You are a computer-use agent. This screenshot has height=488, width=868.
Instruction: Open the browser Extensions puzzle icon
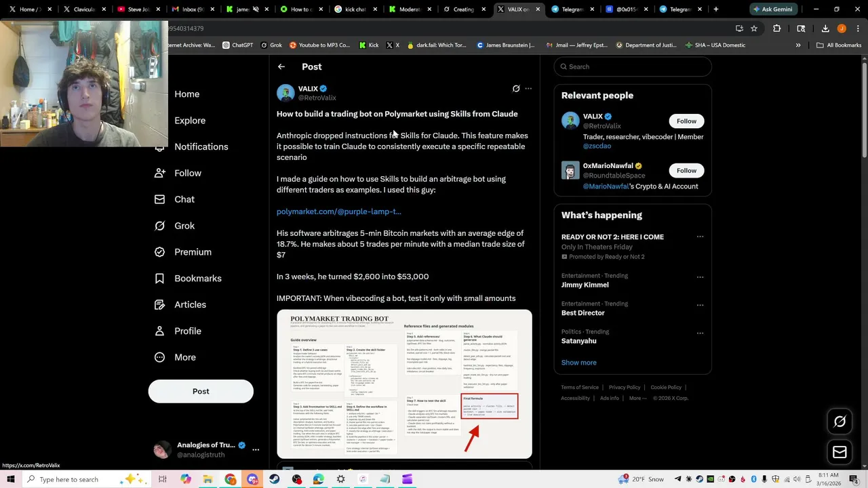[x=777, y=28]
